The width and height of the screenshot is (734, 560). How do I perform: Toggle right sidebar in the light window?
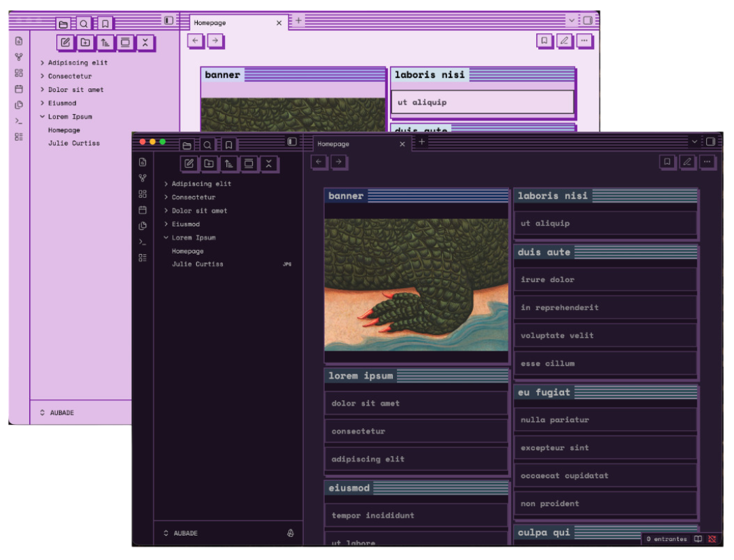587,20
